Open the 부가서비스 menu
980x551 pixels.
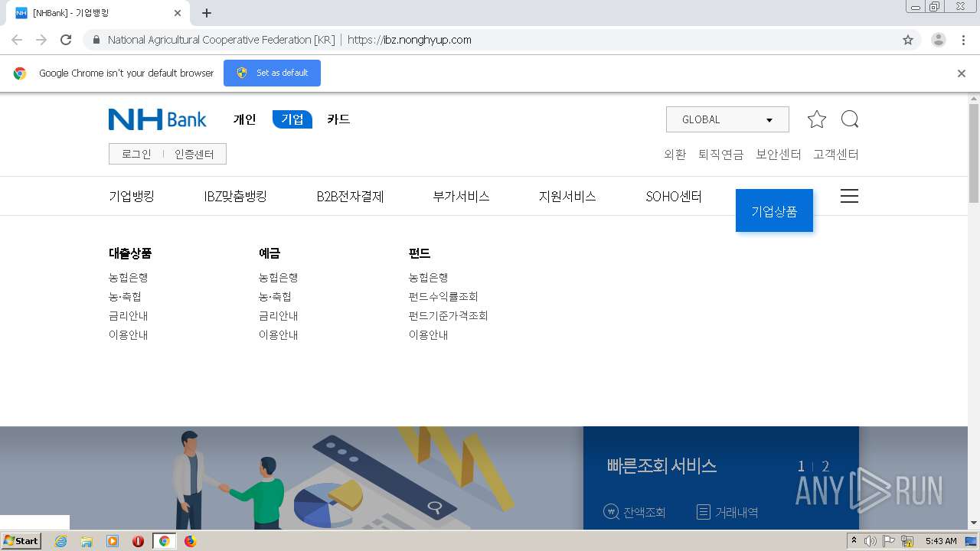tap(461, 196)
